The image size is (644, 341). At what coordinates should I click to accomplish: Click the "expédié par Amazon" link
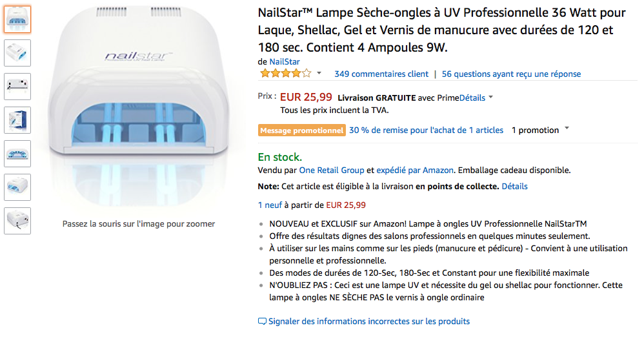pyautogui.click(x=415, y=170)
